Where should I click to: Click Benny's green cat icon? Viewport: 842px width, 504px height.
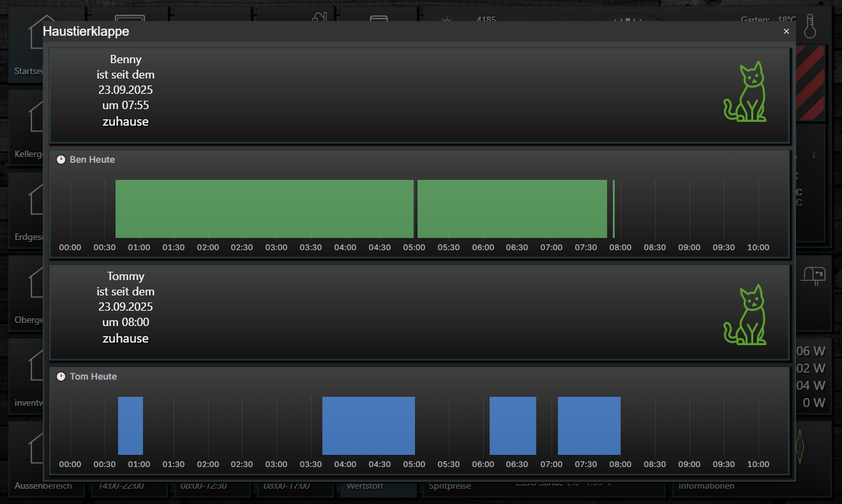point(745,92)
